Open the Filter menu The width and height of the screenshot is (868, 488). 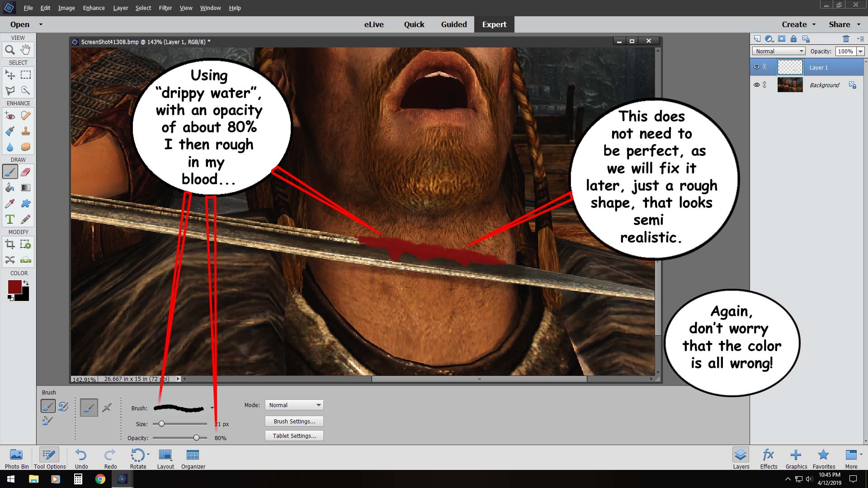(165, 8)
